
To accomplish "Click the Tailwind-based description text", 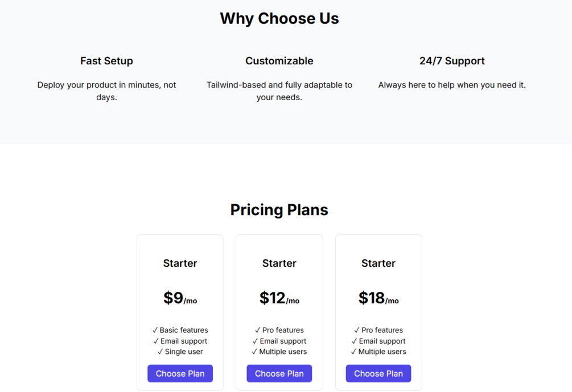I will point(279,91).
